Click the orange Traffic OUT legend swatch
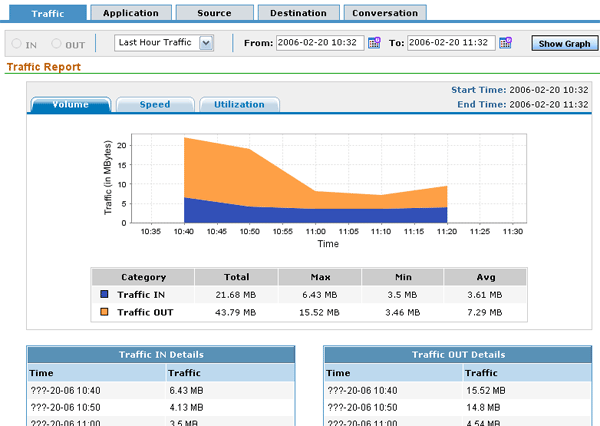This screenshot has width=600, height=426. [x=104, y=313]
